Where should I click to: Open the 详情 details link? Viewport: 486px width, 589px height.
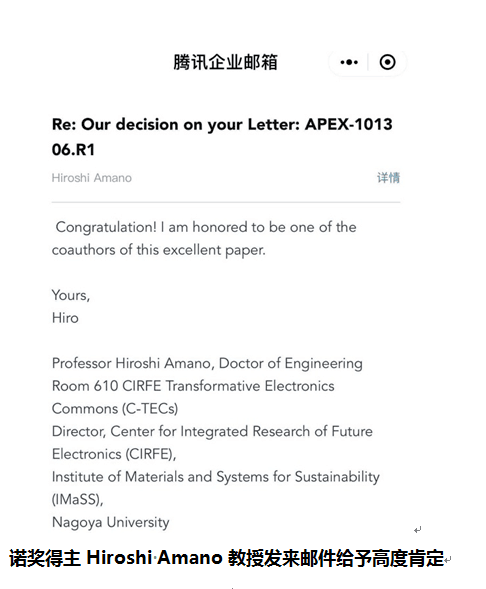pyautogui.click(x=388, y=178)
